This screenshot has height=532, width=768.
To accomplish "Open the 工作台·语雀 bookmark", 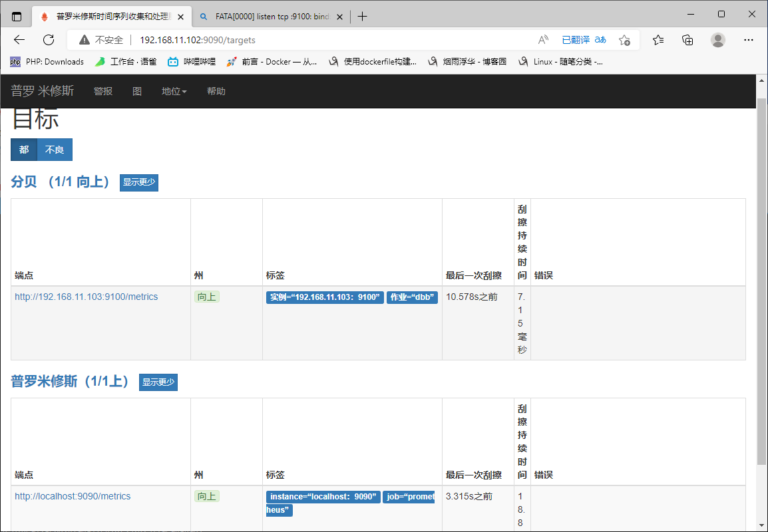I will click(126, 62).
